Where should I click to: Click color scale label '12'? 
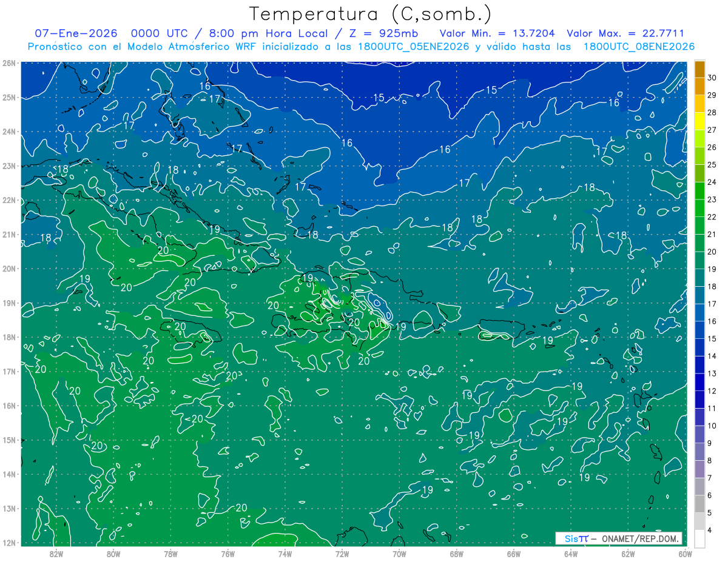coord(712,391)
